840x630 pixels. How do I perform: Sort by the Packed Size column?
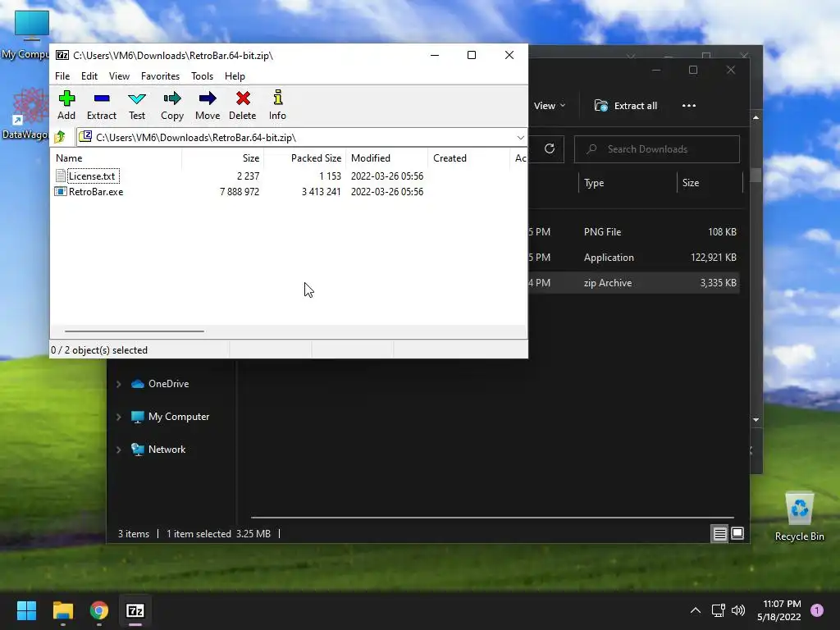(x=304, y=158)
